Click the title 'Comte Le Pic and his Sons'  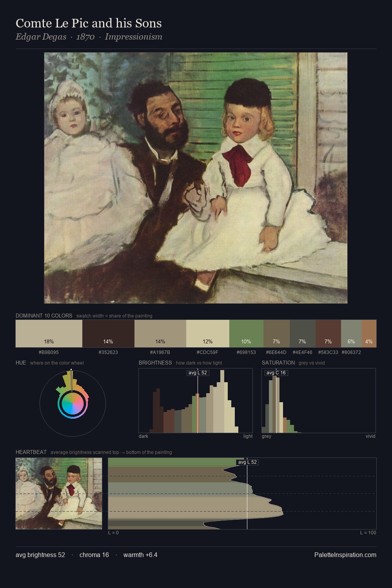89,23
